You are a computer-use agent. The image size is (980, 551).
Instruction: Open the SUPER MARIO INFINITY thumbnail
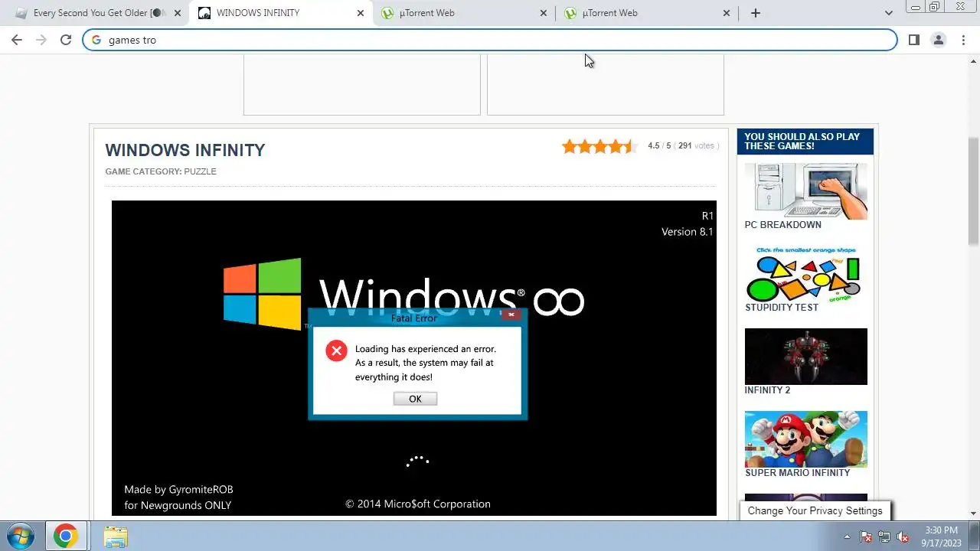[806, 439]
